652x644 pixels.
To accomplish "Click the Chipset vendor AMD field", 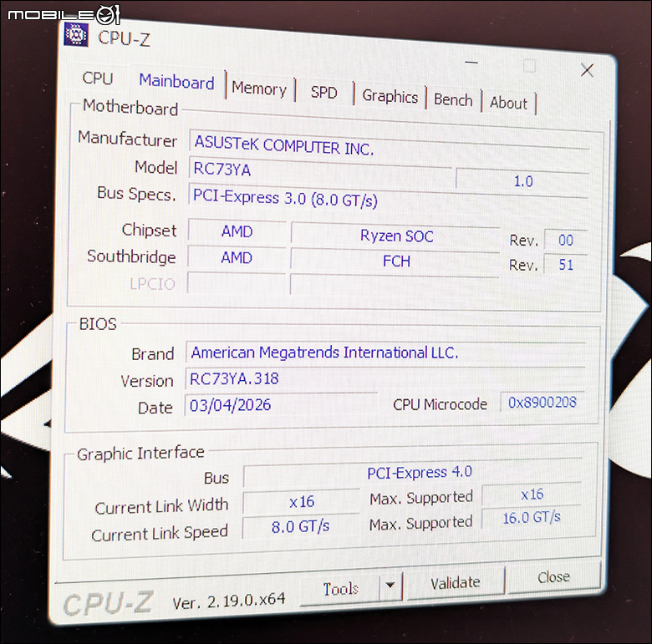I will pos(237,231).
